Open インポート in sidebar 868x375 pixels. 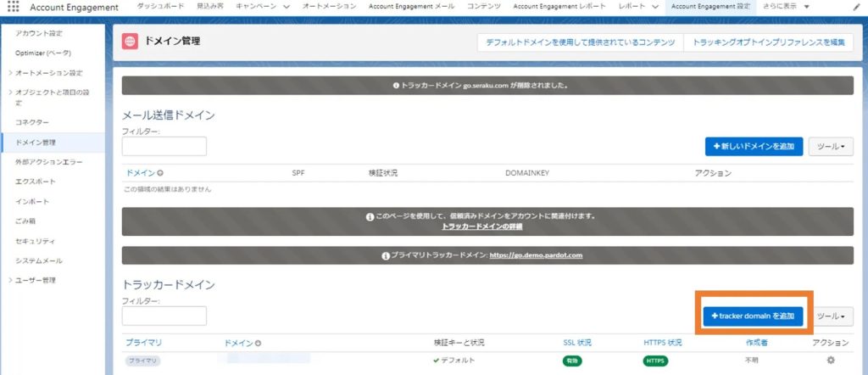click(32, 201)
